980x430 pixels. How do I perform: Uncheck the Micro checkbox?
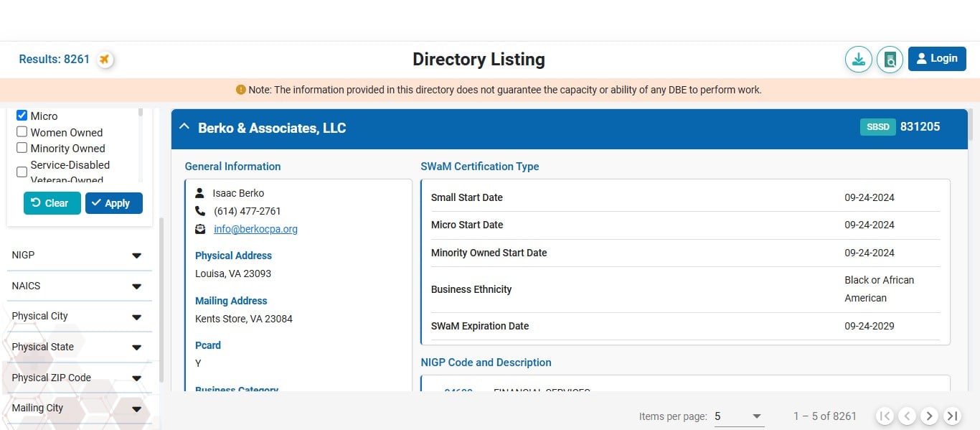pos(22,116)
